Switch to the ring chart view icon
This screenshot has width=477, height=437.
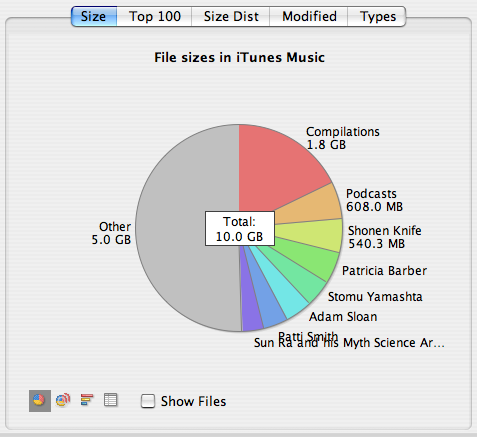63,400
